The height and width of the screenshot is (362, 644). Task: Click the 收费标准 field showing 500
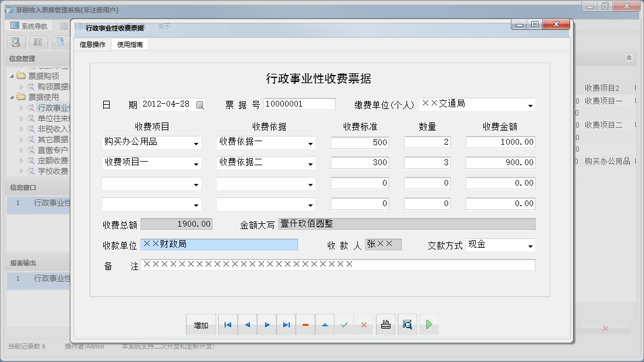click(360, 142)
